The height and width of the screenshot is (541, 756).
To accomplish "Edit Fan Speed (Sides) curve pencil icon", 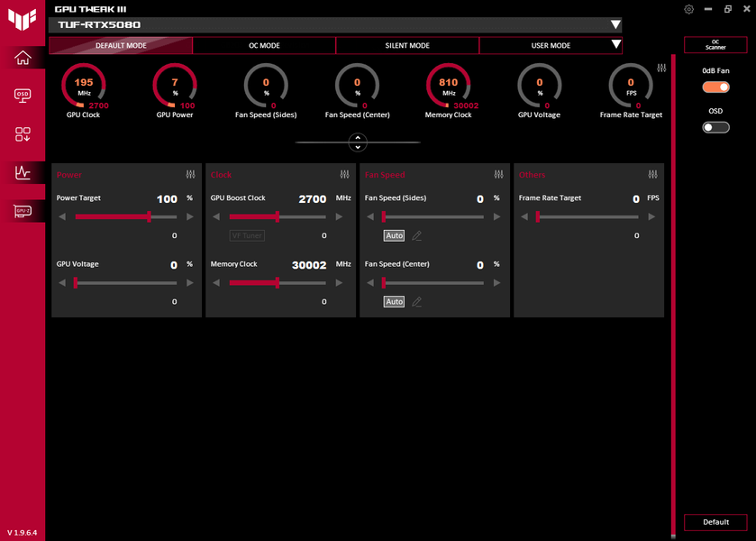I will [417, 235].
